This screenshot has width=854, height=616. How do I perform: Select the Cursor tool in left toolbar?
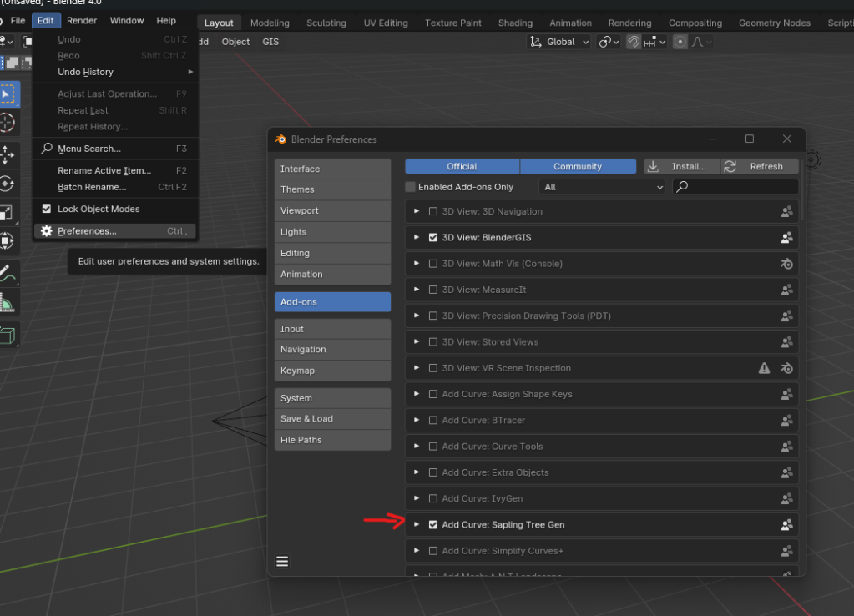(7, 123)
